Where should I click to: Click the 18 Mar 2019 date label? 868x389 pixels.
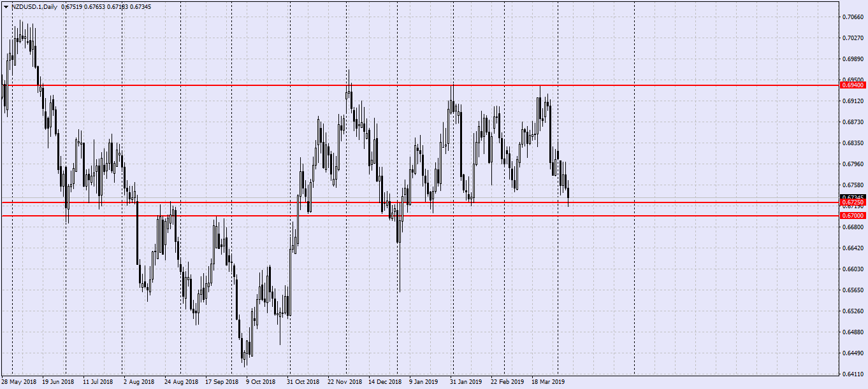pyautogui.click(x=549, y=382)
